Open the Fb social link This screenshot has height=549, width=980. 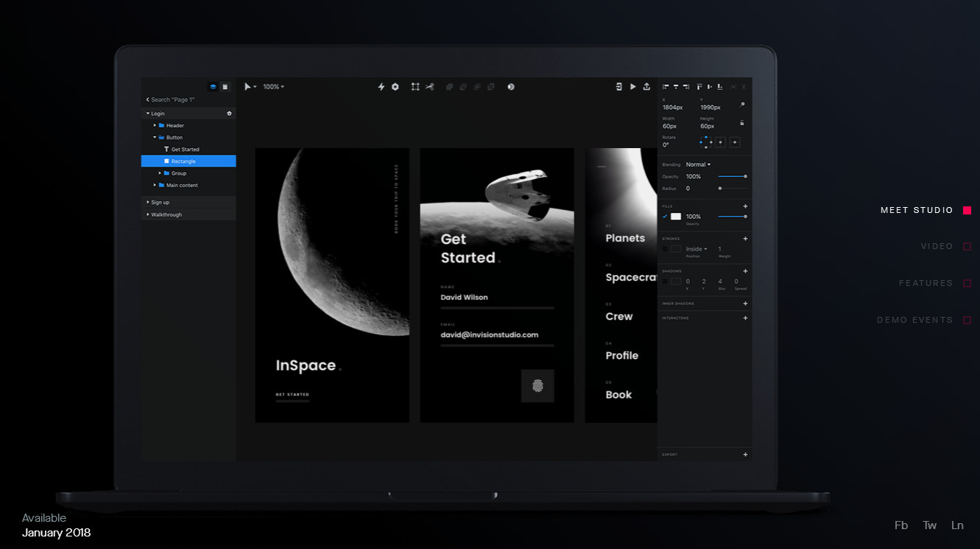pyautogui.click(x=901, y=525)
